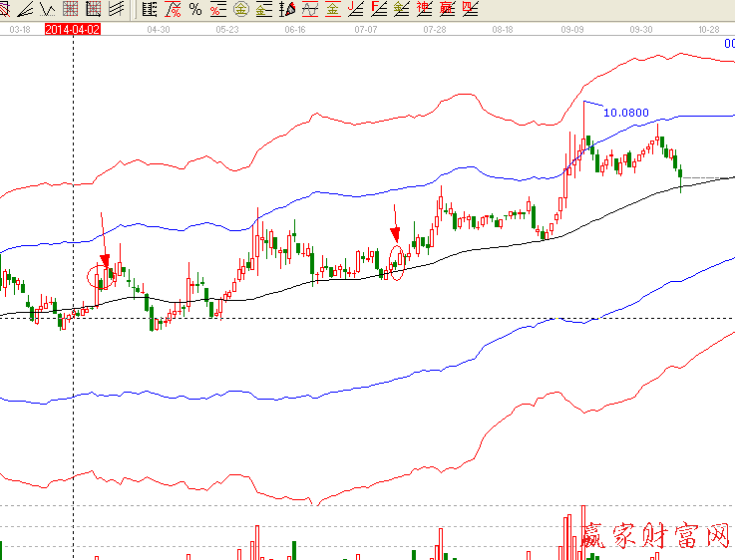Open the ruler scale list tool
This screenshot has width=735, height=560.
pos(150,10)
